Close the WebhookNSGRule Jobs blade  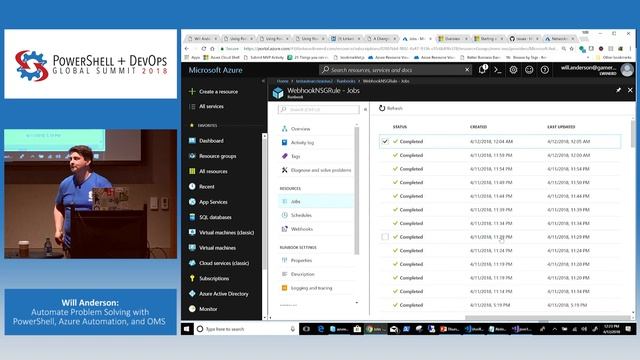(x=630, y=90)
